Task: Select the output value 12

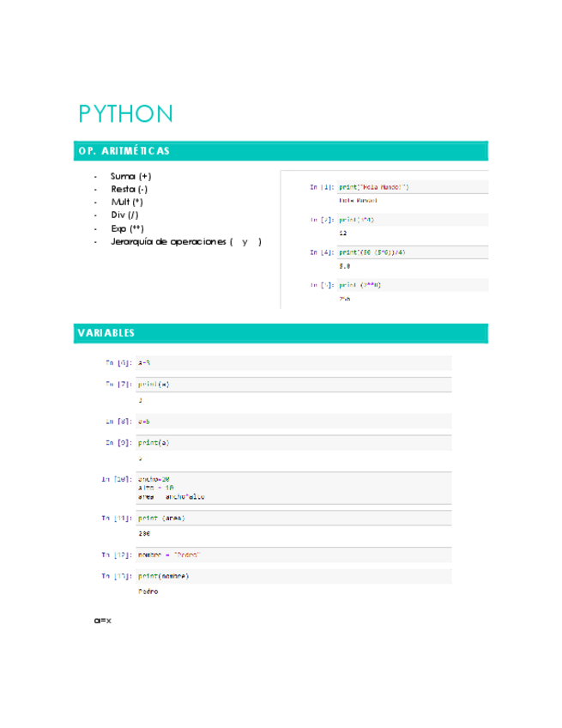Action: pos(343,233)
